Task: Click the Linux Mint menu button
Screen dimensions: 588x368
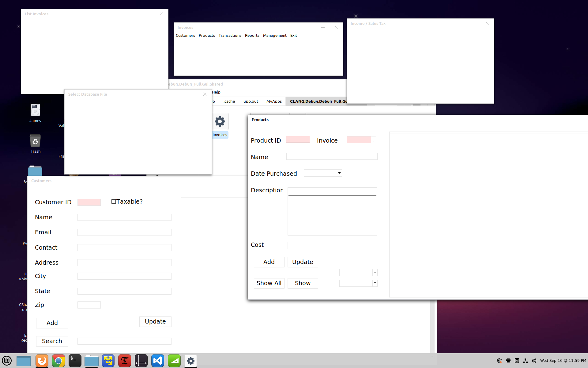Action: [x=7, y=361]
